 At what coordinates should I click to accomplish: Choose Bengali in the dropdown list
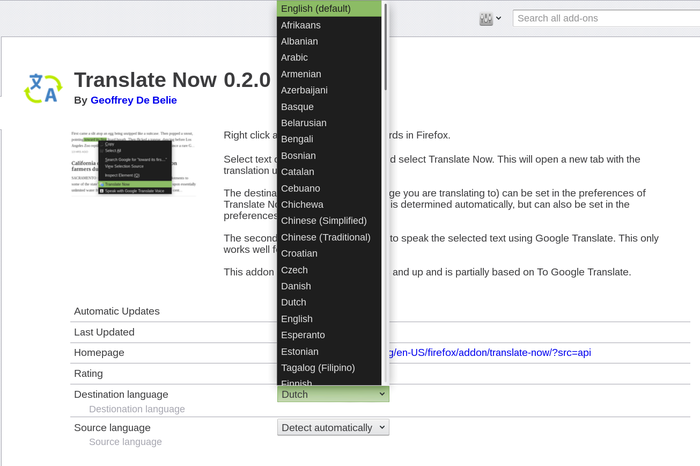point(329,139)
